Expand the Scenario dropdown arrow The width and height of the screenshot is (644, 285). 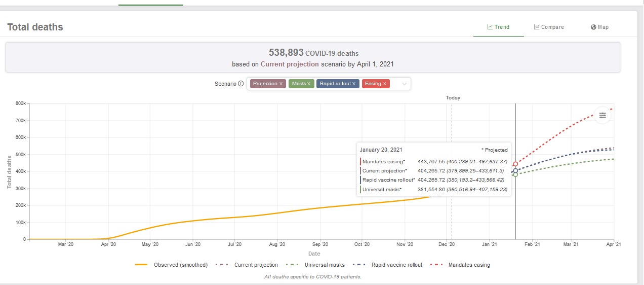click(404, 84)
